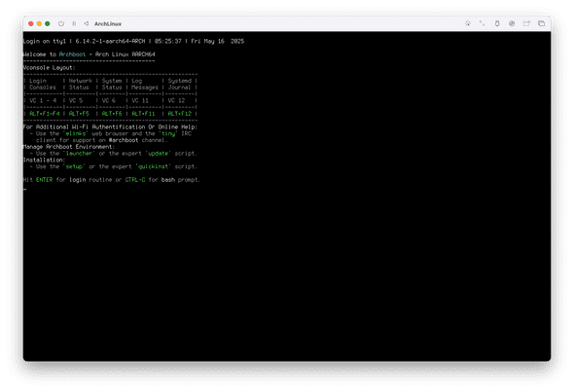
Task: Click the resize display arrows icon
Action: [x=483, y=23]
